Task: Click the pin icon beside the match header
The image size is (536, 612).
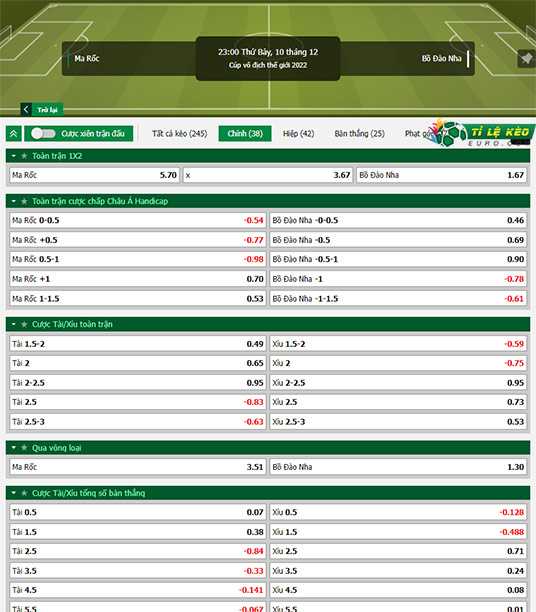Action: tap(527, 59)
